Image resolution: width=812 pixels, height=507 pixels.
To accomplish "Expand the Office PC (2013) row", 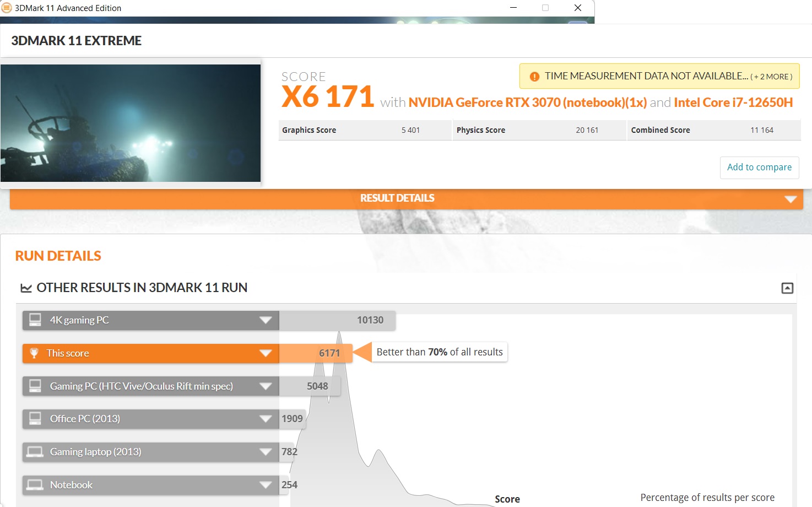I will [266, 419].
